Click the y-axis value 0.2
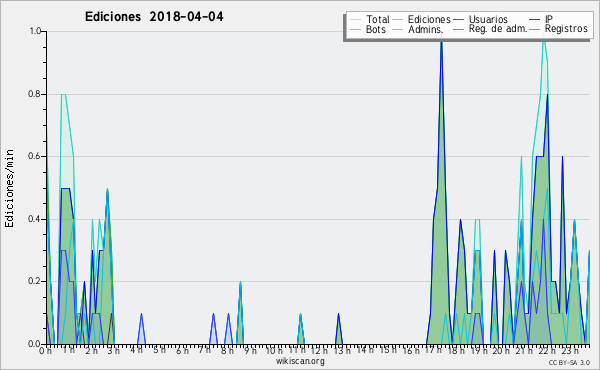Screen dimensions: 600x370 pos(35,281)
